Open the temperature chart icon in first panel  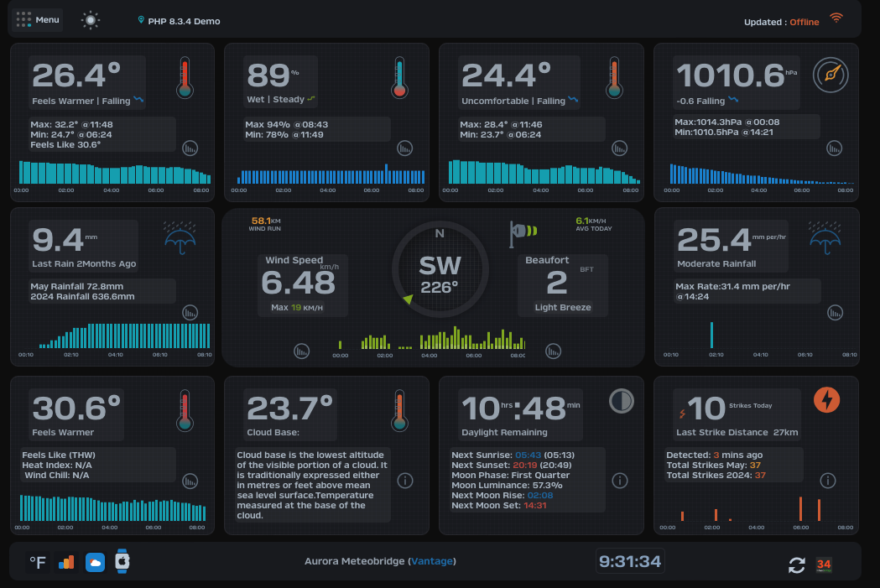pyautogui.click(x=191, y=148)
